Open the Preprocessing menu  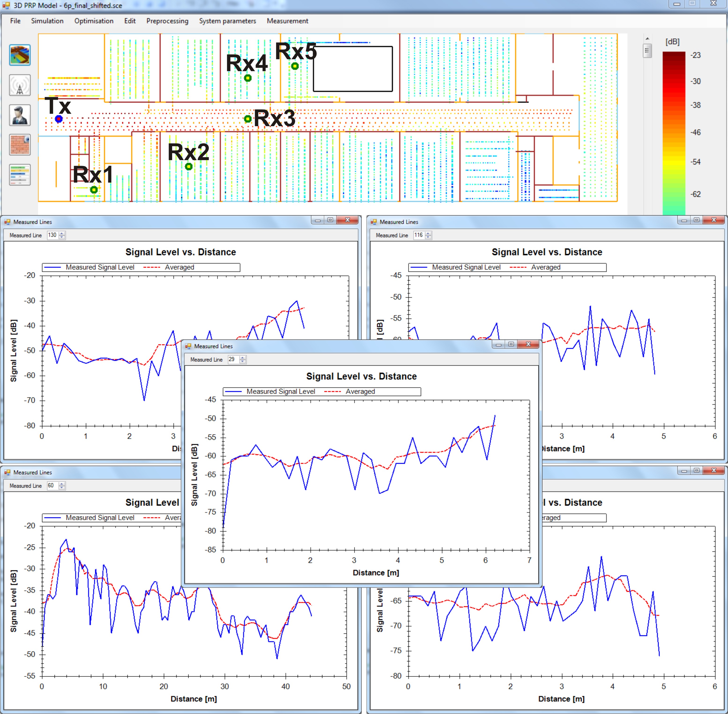167,21
